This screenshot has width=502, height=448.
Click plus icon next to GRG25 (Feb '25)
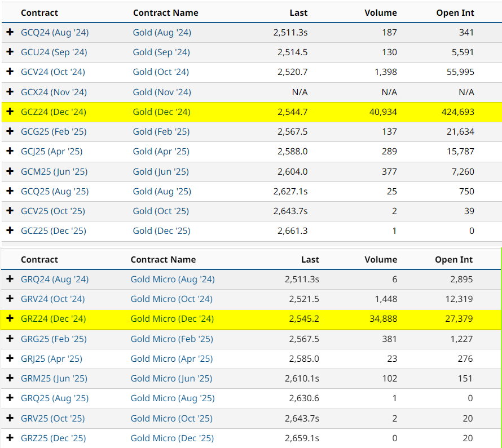pos(10,339)
